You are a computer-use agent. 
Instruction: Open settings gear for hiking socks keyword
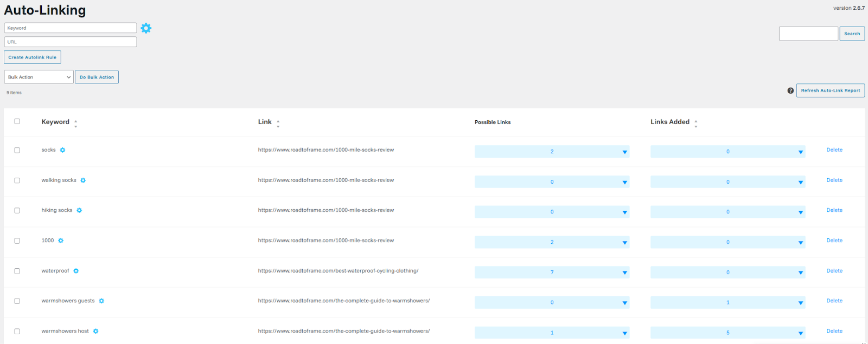click(x=79, y=210)
